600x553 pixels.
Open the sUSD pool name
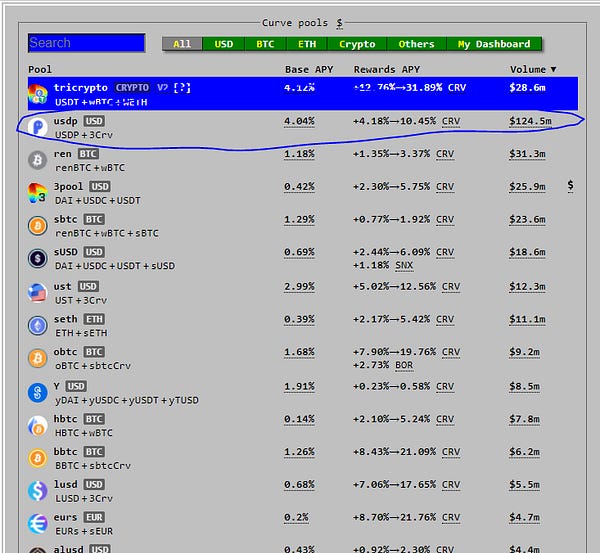65,252
